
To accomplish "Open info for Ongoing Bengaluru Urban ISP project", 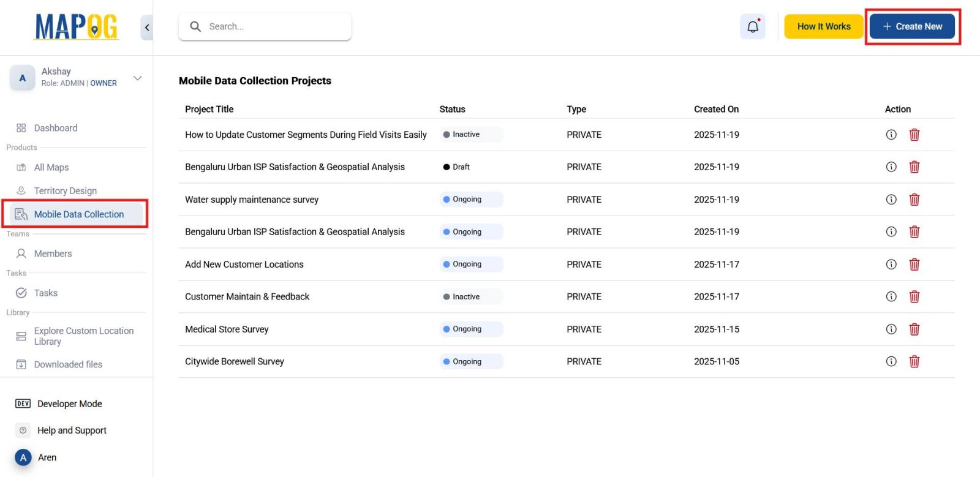I will click(x=891, y=231).
